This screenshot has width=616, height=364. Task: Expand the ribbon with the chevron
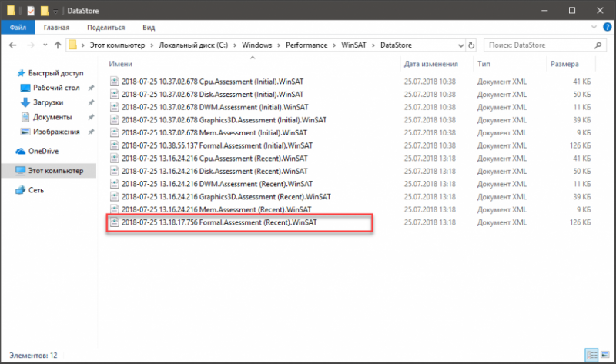click(x=594, y=27)
